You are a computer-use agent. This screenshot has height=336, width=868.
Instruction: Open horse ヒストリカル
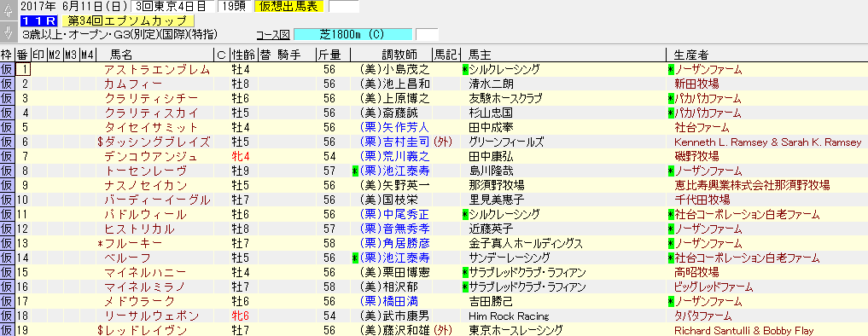point(139,229)
